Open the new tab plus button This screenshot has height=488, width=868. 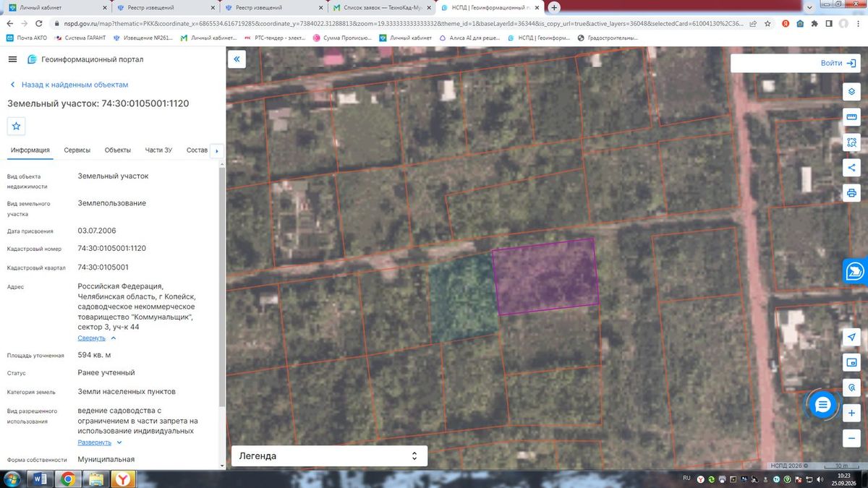(x=554, y=7)
